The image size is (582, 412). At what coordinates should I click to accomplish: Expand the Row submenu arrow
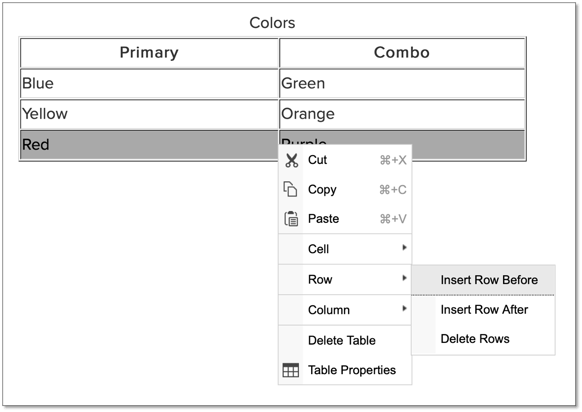coord(404,278)
